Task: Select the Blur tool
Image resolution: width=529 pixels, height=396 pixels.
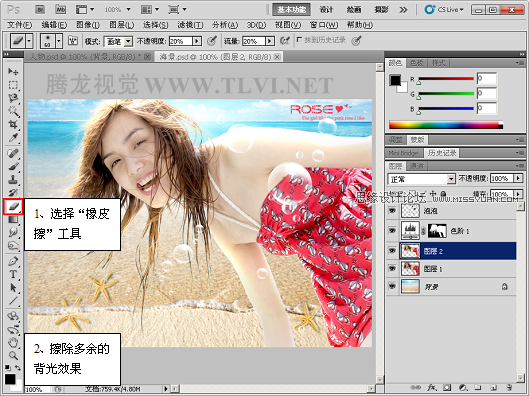Action: pyautogui.click(x=13, y=233)
